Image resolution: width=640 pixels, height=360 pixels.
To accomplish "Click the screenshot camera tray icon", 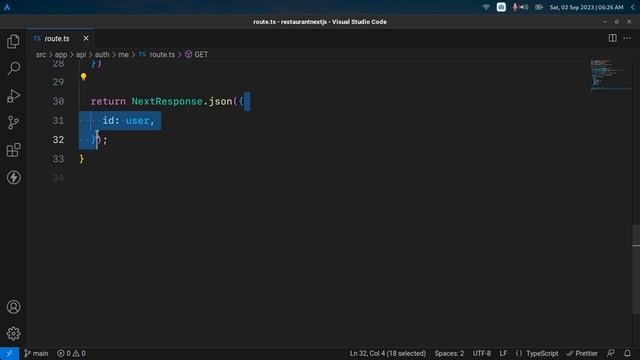I will 501,7.
